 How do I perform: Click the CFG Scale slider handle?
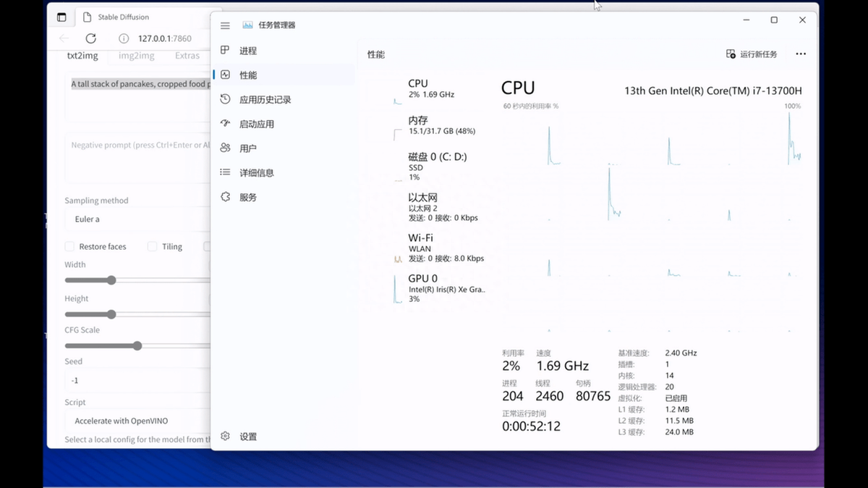point(137,346)
